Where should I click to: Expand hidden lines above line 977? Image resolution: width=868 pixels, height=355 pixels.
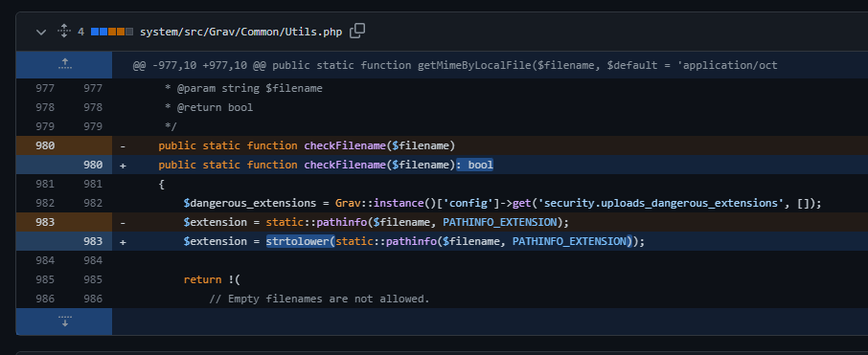tap(64, 65)
